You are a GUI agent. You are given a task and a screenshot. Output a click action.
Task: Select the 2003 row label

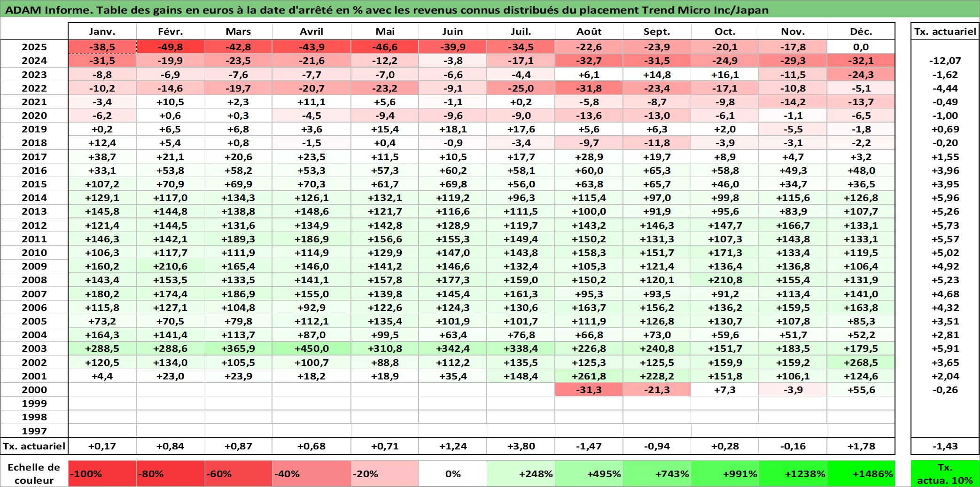pyautogui.click(x=34, y=348)
